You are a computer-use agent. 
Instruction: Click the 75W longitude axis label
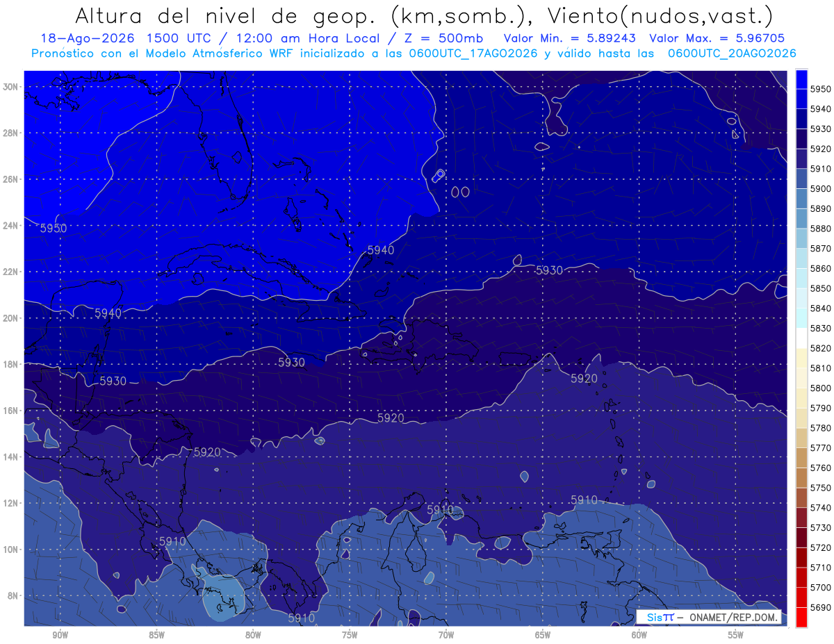pyautogui.click(x=350, y=635)
